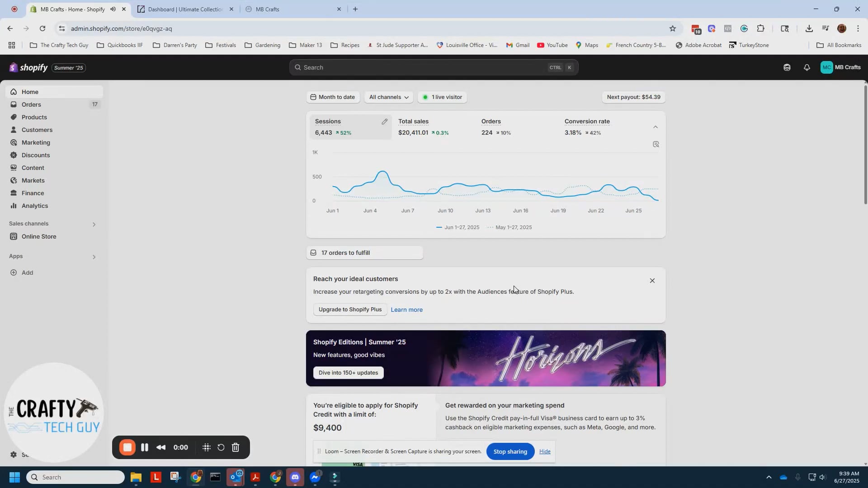Open the All channels dropdown
This screenshot has width=868, height=488.
[388, 97]
